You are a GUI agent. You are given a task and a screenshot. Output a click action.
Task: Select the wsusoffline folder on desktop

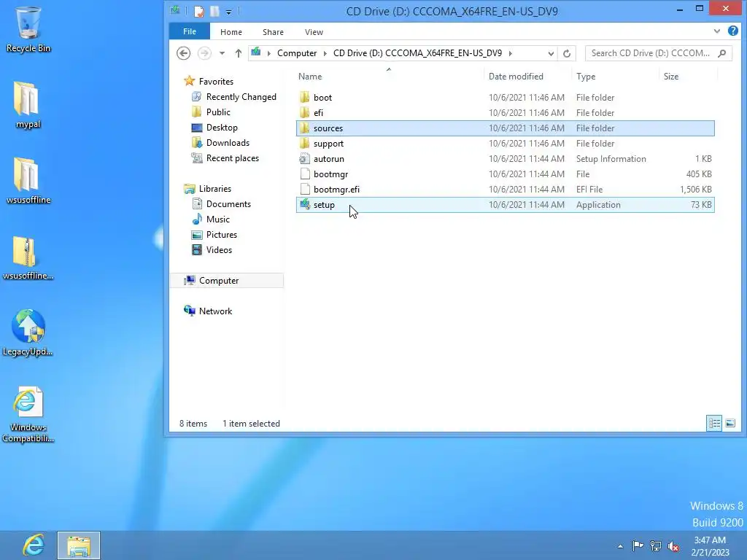point(28,181)
